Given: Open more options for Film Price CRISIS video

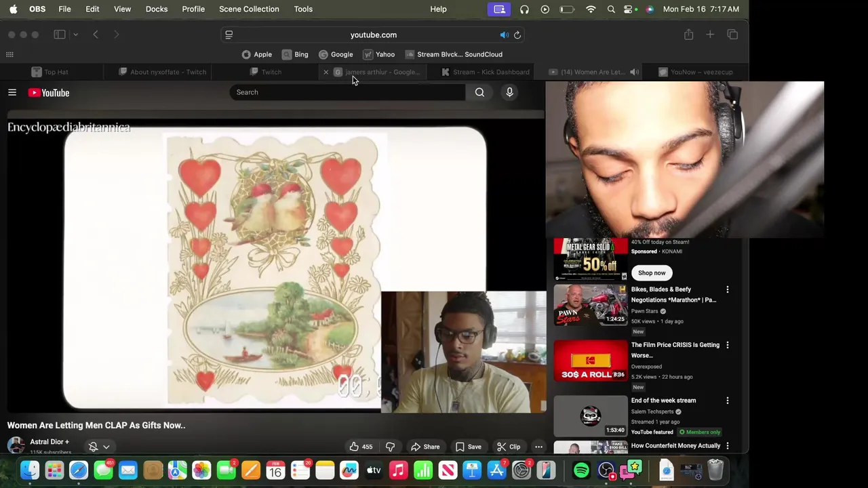Looking at the screenshot, I should coord(728,345).
